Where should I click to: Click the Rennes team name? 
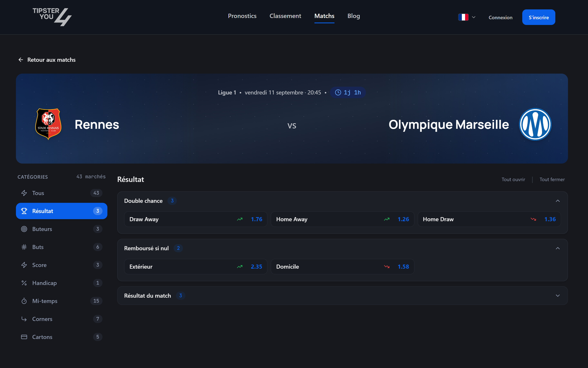(x=97, y=125)
